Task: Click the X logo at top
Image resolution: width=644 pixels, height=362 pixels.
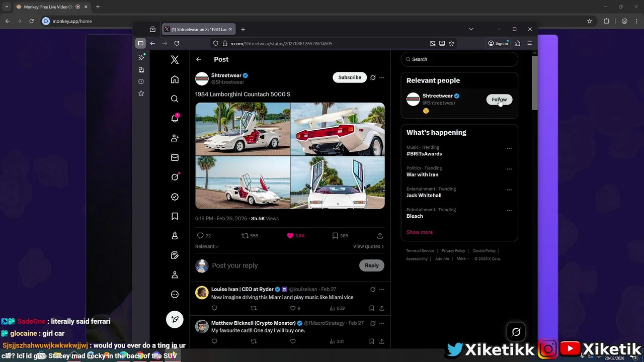Action: tap(175, 60)
